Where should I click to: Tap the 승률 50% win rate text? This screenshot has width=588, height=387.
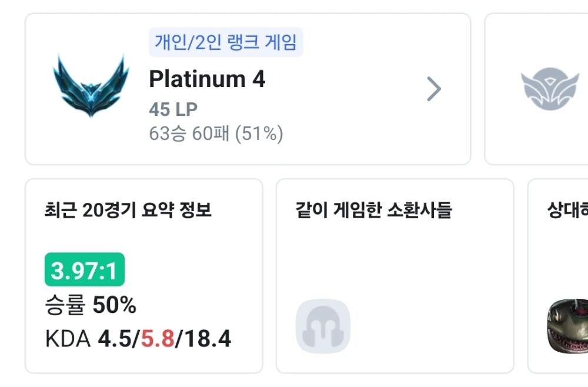click(91, 305)
